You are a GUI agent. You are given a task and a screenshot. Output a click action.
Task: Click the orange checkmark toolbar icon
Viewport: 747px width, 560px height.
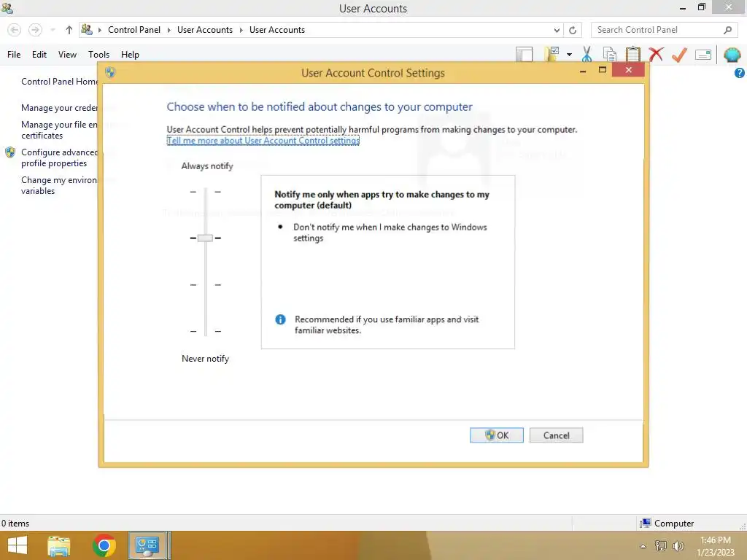click(x=679, y=55)
